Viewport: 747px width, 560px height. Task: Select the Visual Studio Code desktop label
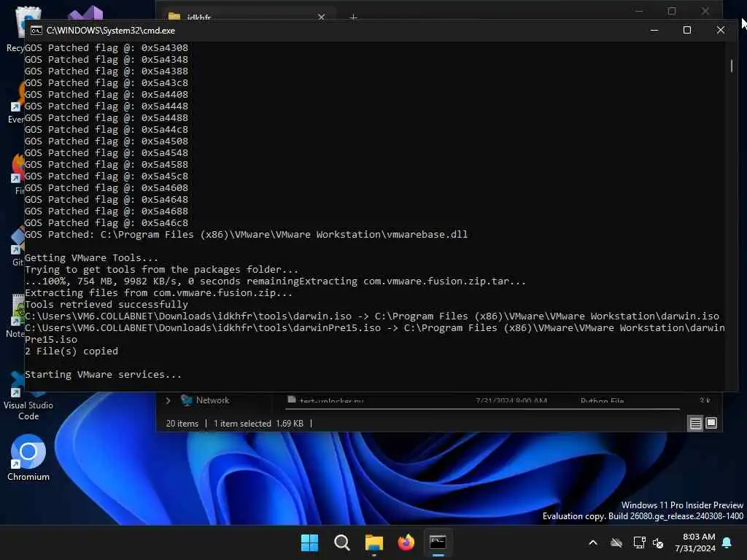click(28, 411)
